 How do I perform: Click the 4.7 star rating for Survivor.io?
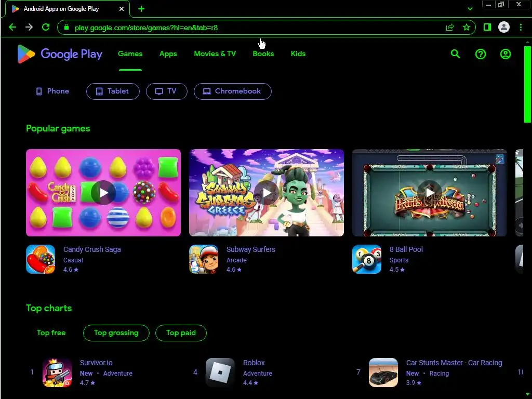tap(87, 383)
